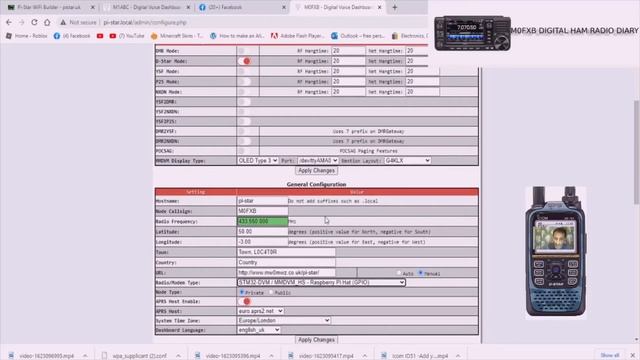Click the browser forward arrow
640x360 pixels.
pyautogui.click(x=22, y=22)
